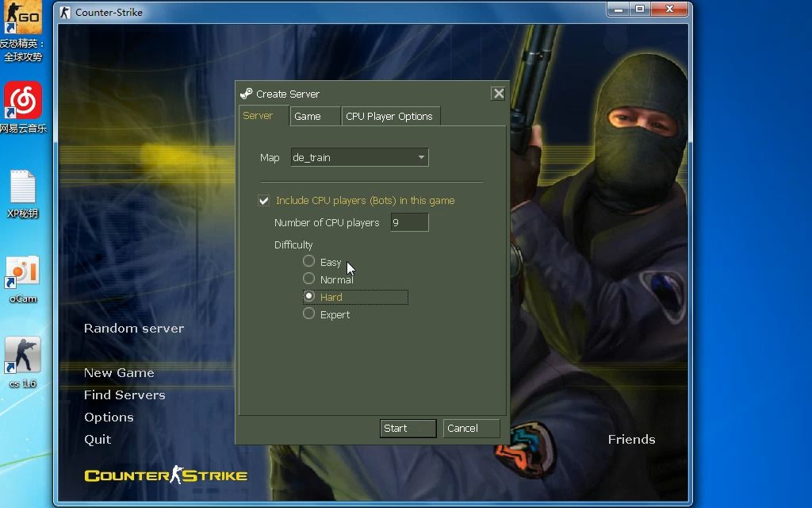The image size is (812, 508).
Task: Click the wrench icon on Create Server dialog
Action: (246, 93)
